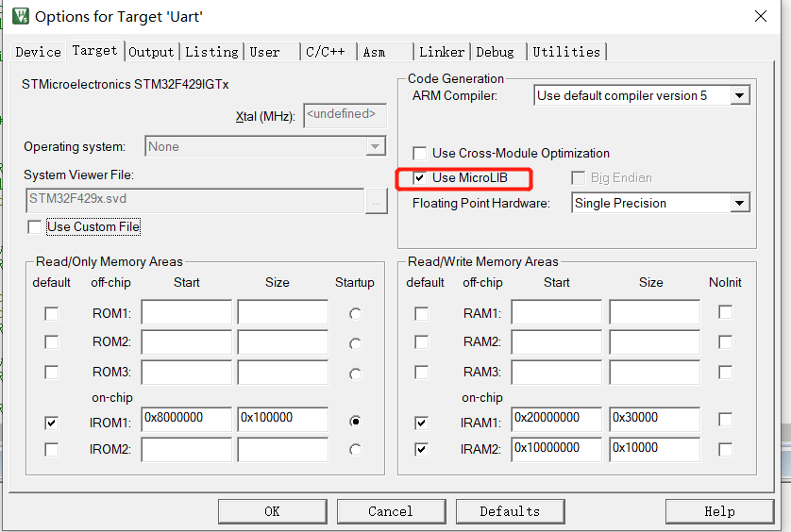Select the ROM2 Startup radio button
The height and width of the screenshot is (532, 791).
(355, 344)
